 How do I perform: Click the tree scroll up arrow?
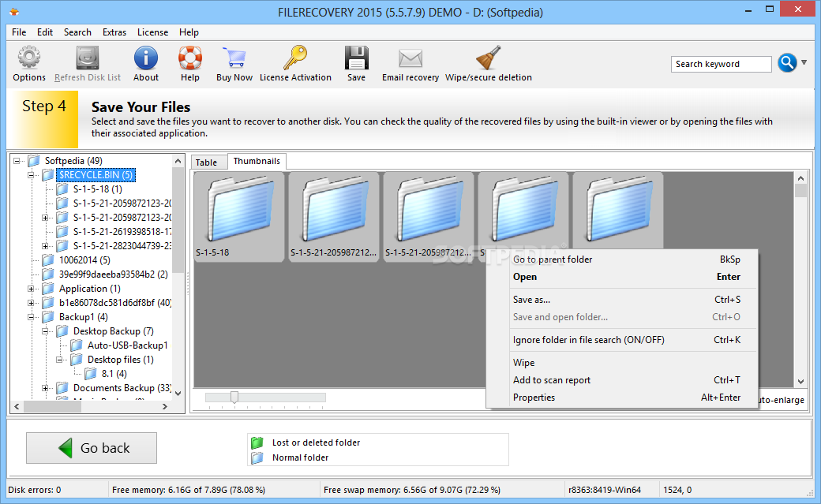[178, 161]
